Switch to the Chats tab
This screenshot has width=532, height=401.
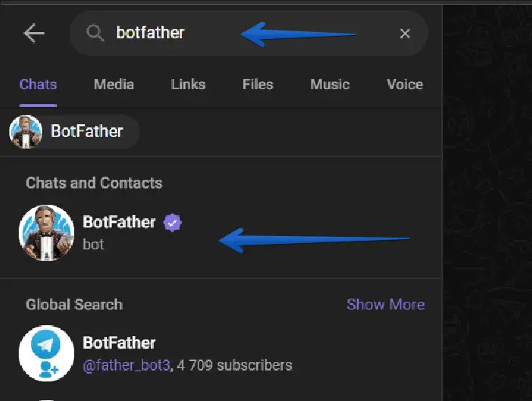(x=38, y=84)
